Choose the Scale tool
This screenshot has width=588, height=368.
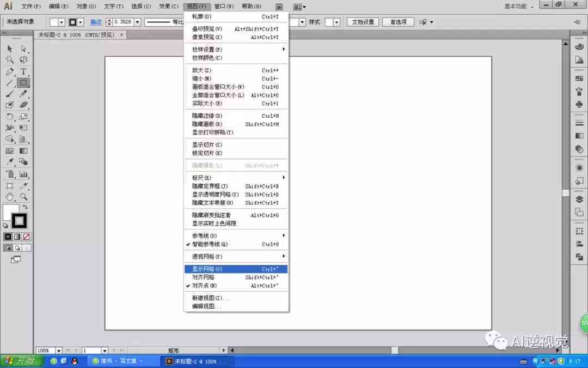pyautogui.click(x=23, y=117)
